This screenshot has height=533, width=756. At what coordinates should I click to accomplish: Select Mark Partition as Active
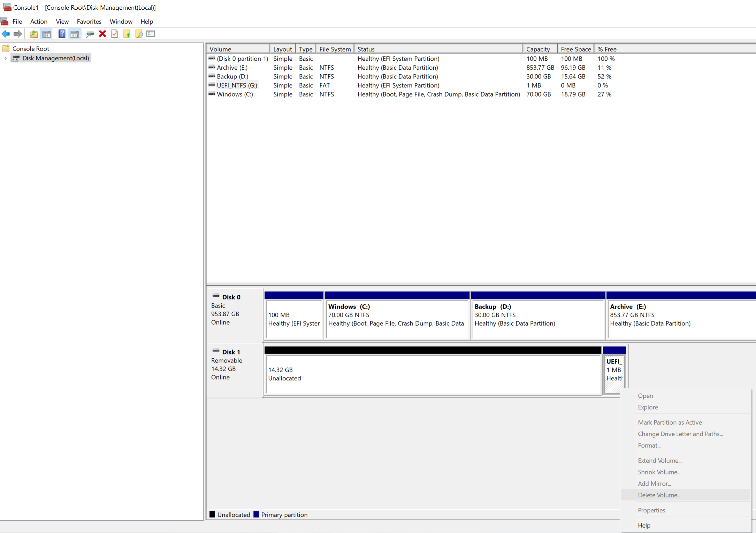pos(670,422)
